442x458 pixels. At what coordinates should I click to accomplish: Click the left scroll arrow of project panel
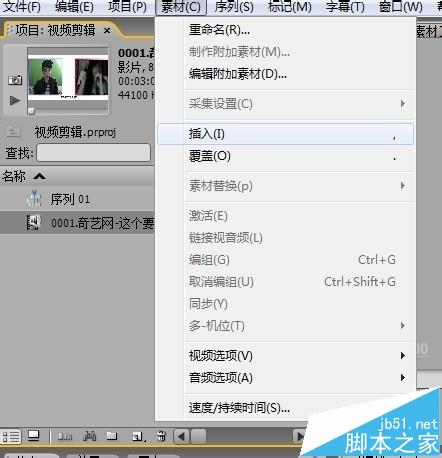(x=181, y=436)
